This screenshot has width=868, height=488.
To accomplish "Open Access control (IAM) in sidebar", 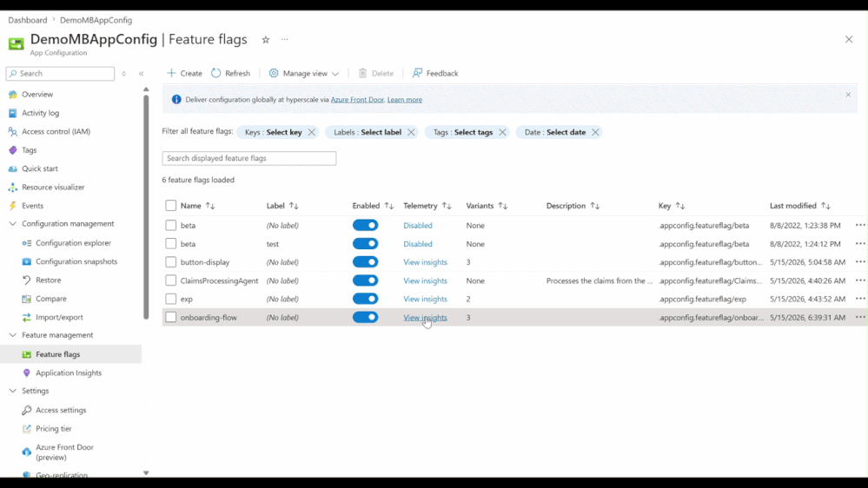I will [56, 132].
